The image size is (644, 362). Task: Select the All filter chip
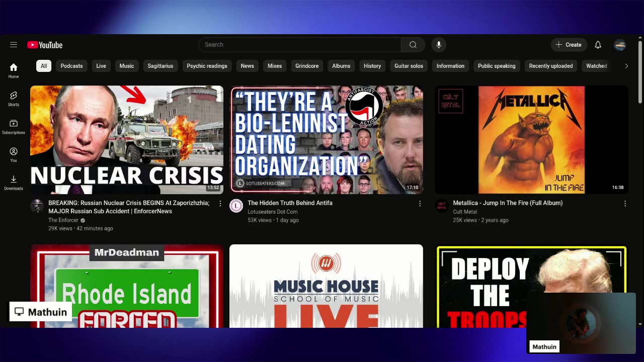(44, 66)
